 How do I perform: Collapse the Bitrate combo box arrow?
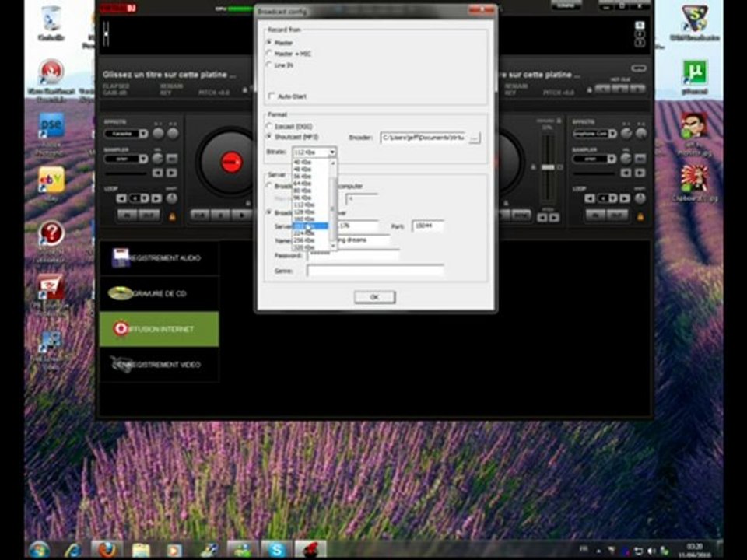332,152
